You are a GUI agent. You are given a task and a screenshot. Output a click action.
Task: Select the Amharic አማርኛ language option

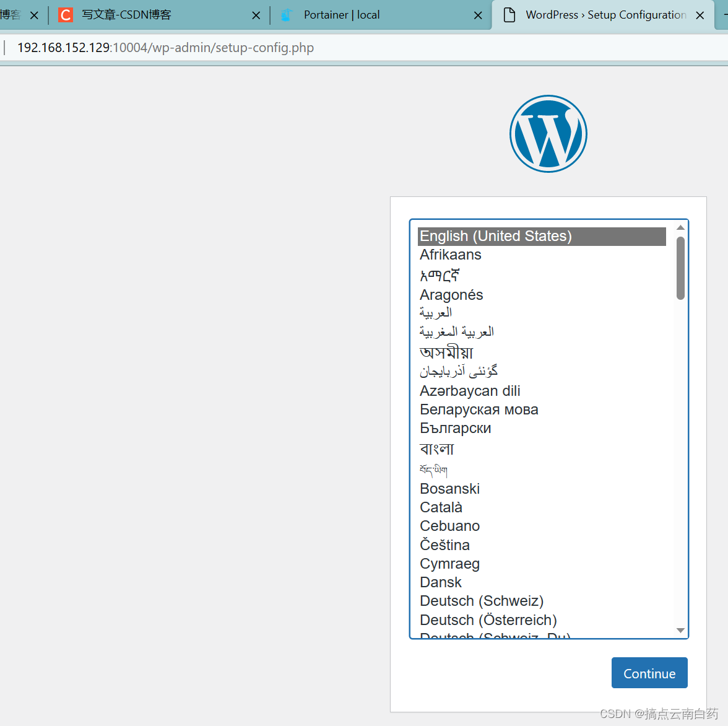point(542,275)
